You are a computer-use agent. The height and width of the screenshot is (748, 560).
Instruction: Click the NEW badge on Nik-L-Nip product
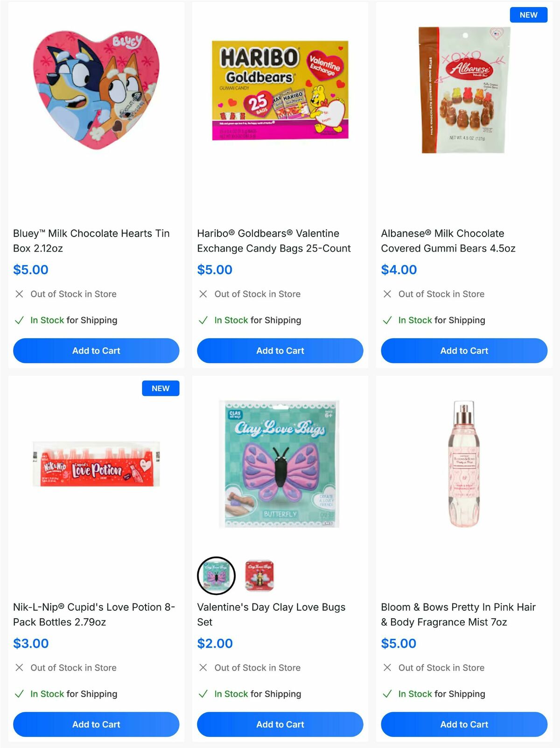point(161,388)
